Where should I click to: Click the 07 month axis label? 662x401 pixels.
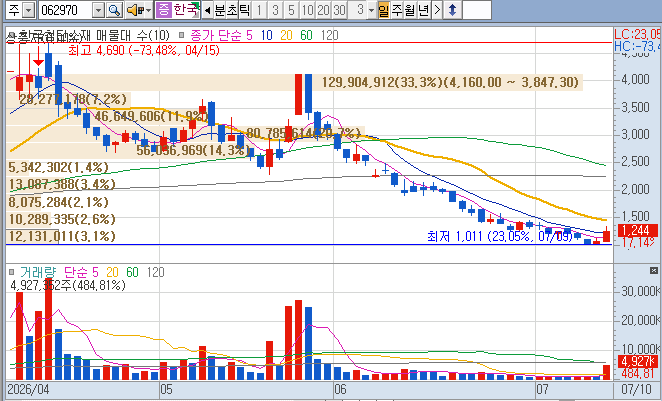click(543, 389)
